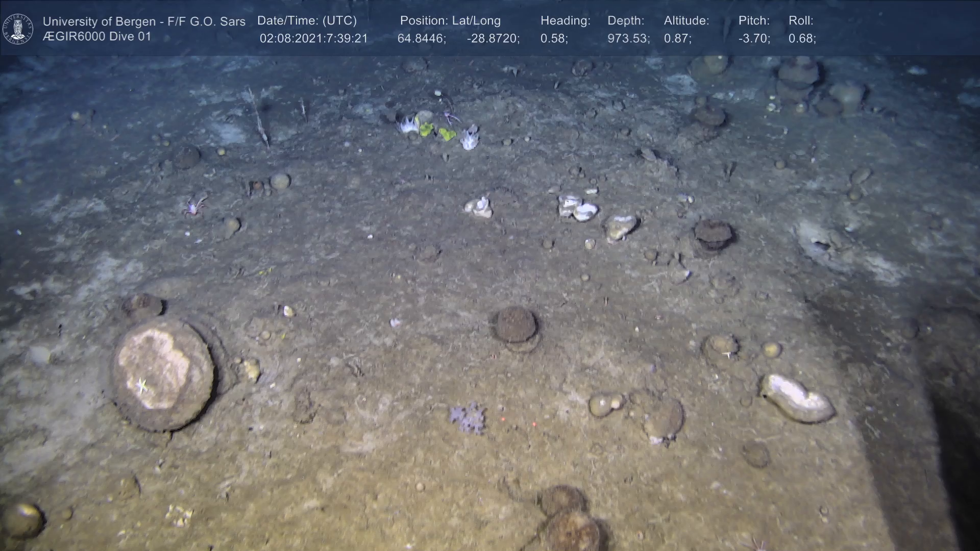
Task: Click the elongated white sponge at right
Action: pos(797,399)
